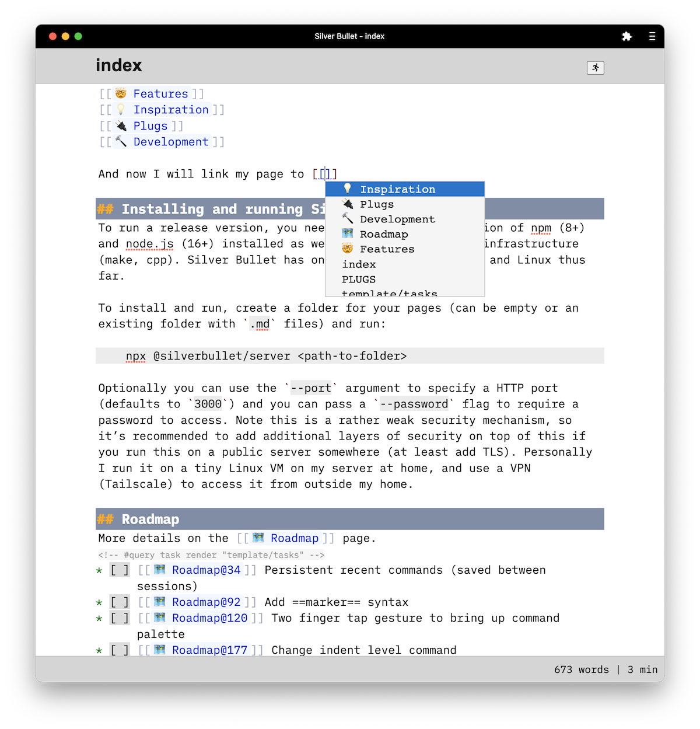Click the 673 words status text
The width and height of the screenshot is (700, 729).
point(582,669)
